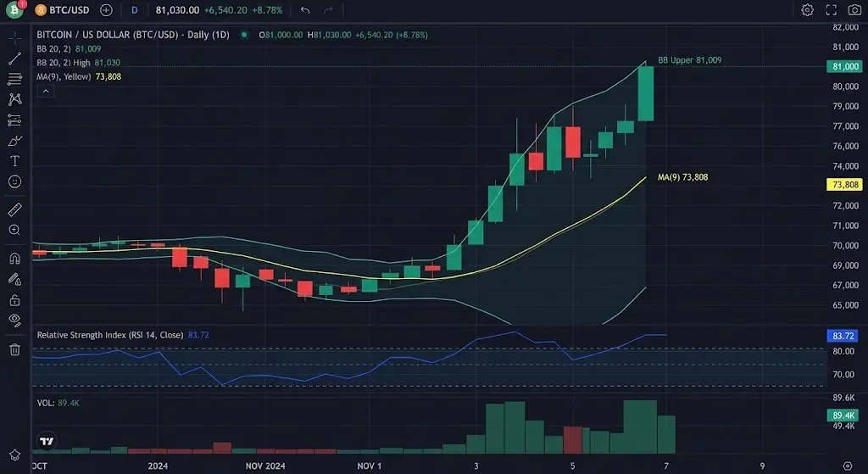Click the NOV 1 time axis label

pos(370,466)
